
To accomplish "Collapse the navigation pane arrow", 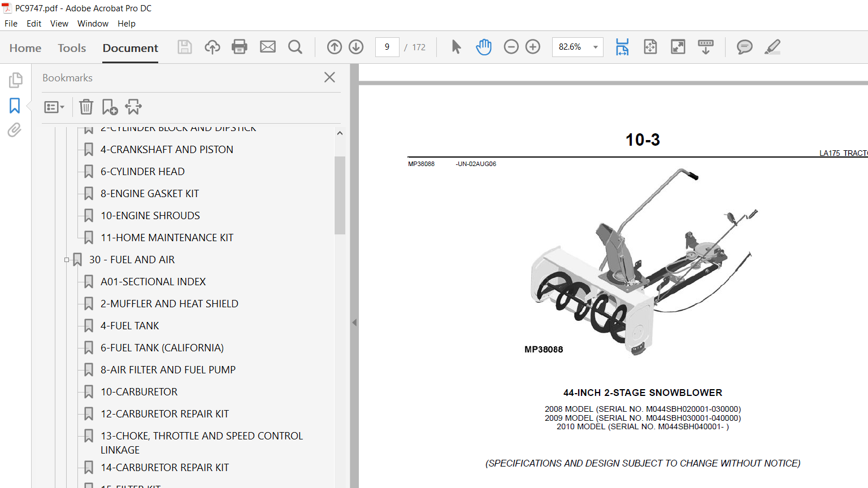I will [354, 323].
